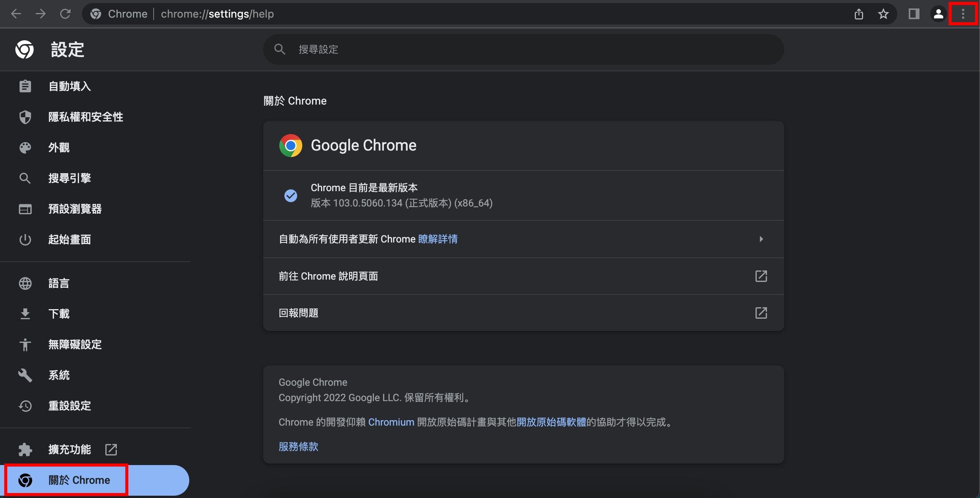Screen dimensions: 980x498
Task: Open the side panel icon
Action: 914,14
